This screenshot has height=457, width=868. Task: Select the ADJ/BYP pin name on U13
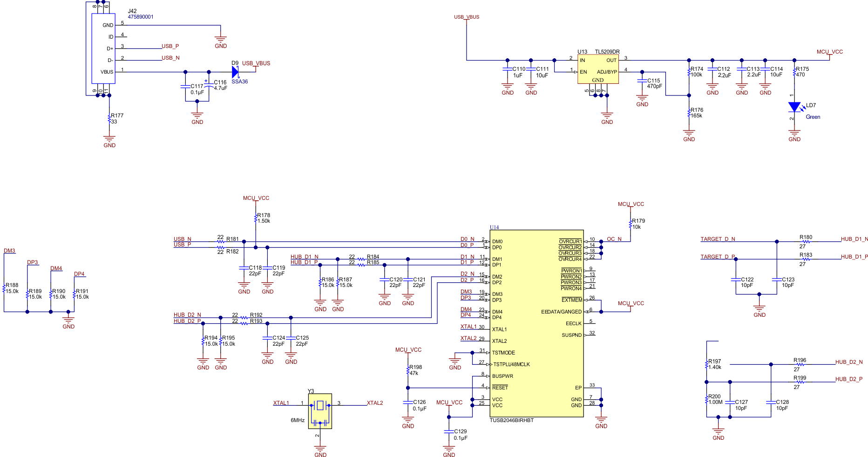607,72
